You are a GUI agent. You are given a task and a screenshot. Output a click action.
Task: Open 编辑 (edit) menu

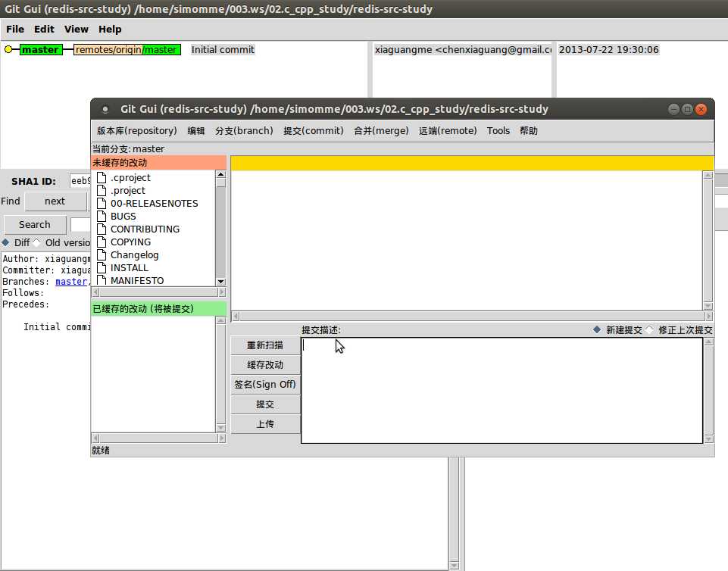click(196, 131)
